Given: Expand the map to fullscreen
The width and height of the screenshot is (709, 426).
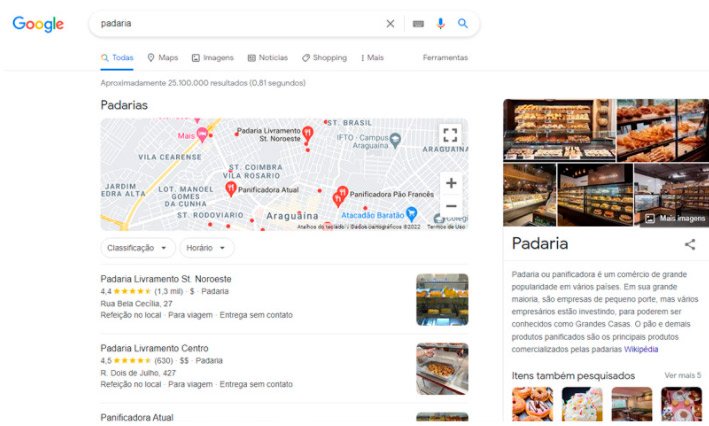Looking at the screenshot, I should coord(450,135).
